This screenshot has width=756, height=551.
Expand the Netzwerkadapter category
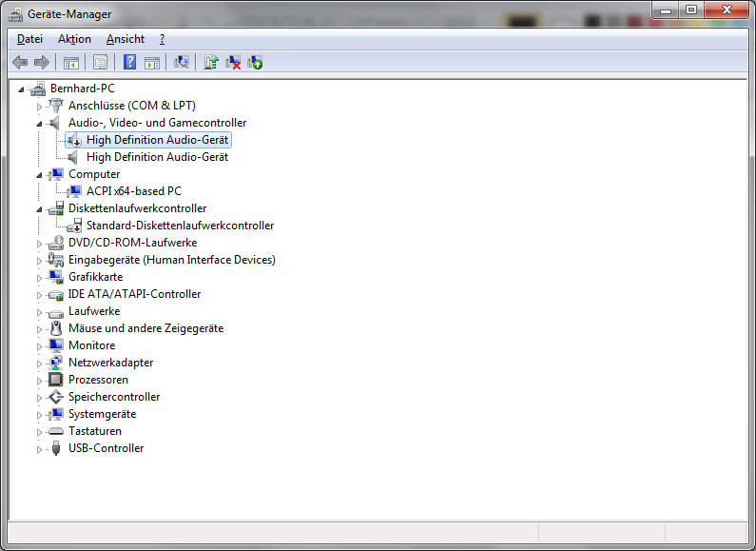(x=40, y=363)
